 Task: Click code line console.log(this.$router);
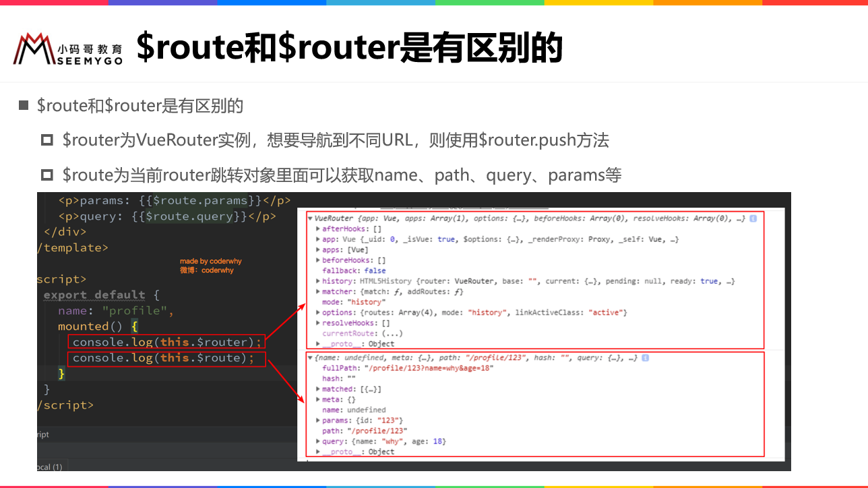coord(167,342)
